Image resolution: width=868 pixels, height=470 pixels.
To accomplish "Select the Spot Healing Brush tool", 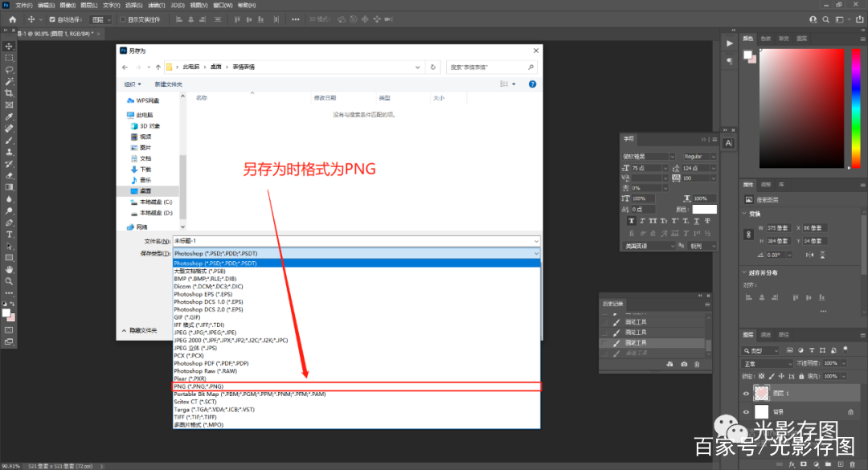I will click(9, 129).
